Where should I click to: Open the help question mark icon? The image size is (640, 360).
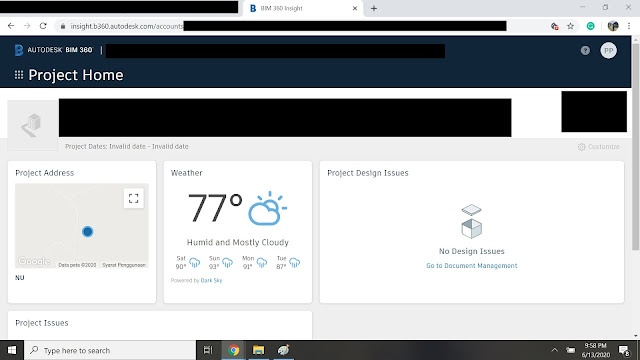(585, 51)
